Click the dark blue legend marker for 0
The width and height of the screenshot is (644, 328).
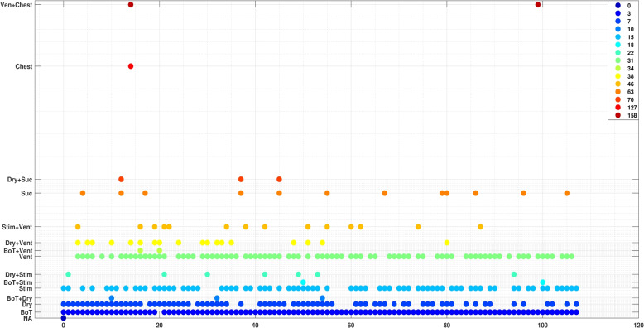coord(618,6)
